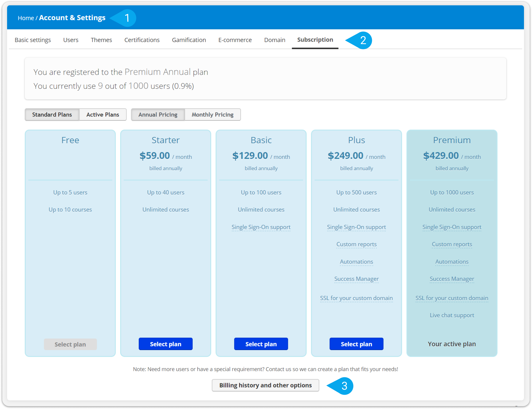Click Automations in Plus plan

pos(357,262)
